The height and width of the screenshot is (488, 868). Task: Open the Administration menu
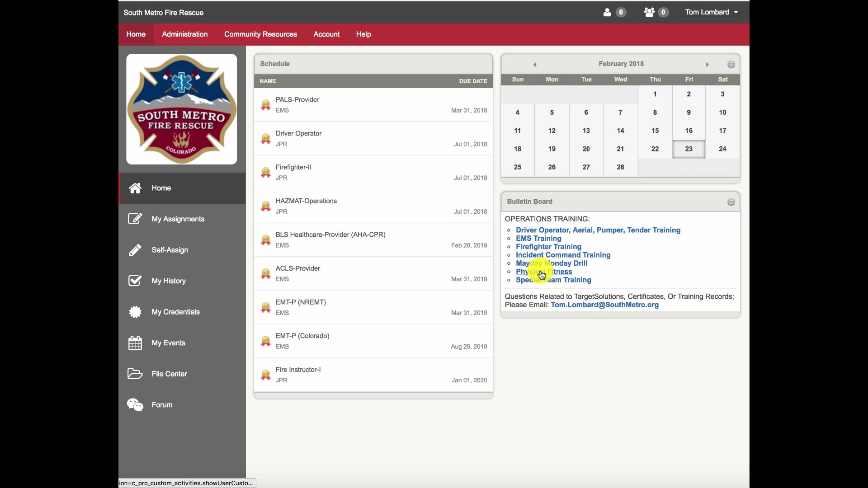[x=184, y=34]
